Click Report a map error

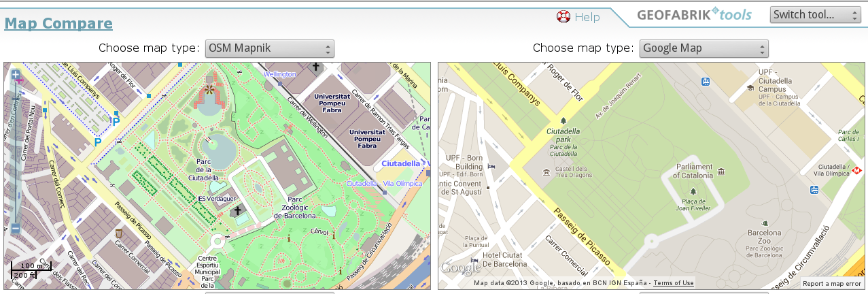[x=832, y=283]
